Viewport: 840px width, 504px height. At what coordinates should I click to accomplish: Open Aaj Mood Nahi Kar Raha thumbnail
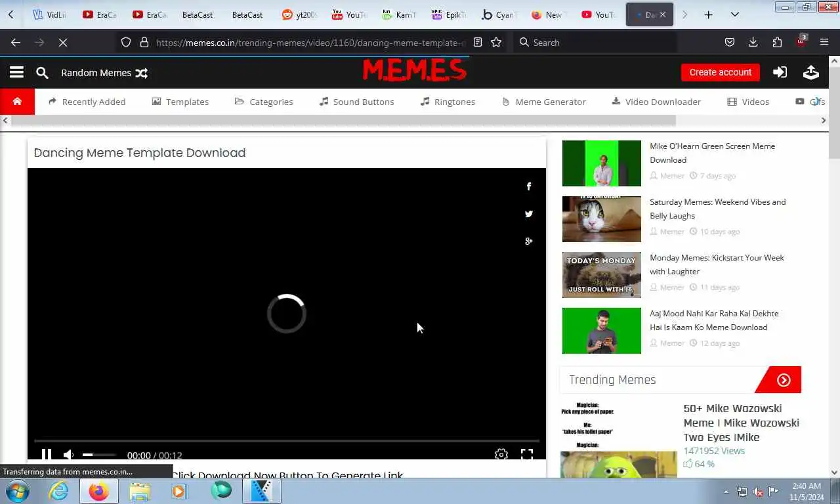(601, 331)
